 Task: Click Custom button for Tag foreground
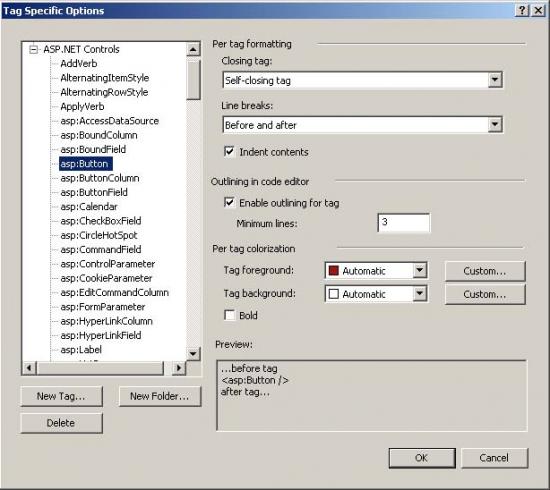[x=485, y=271]
